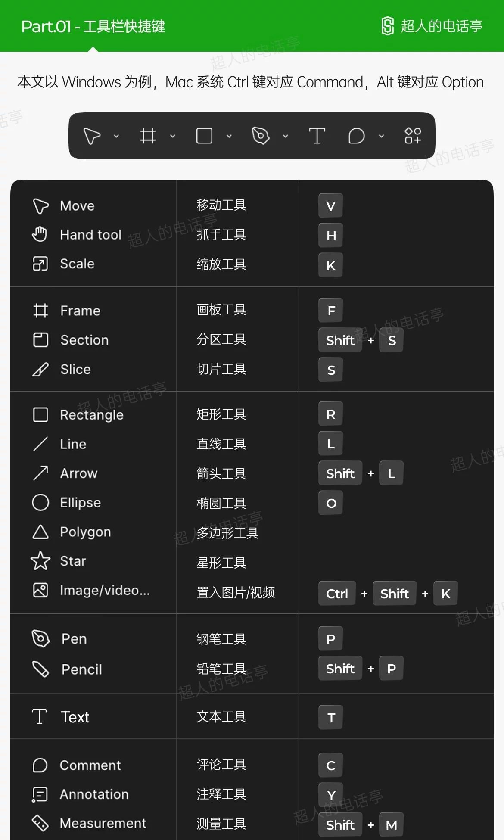Screen dimensions: 504x840
Task: Select the Image/video... menu entry
Action: pyautogui.click(x=105, y=590)
